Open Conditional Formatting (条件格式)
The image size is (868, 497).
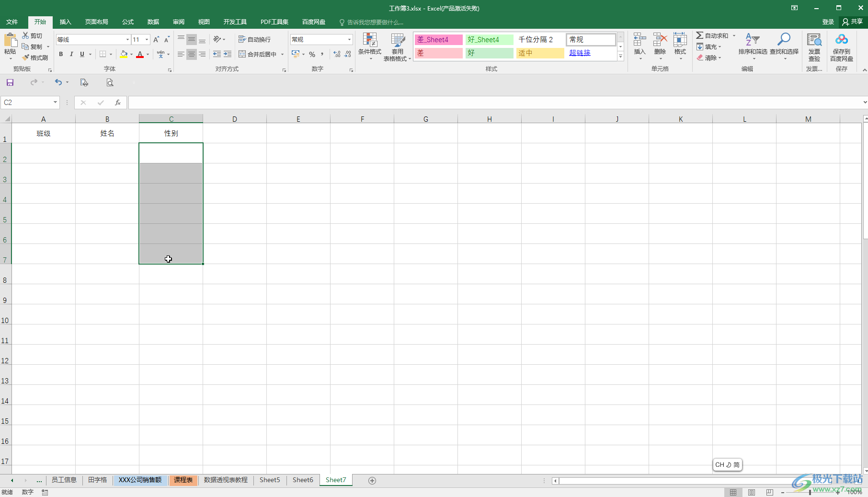370,46
